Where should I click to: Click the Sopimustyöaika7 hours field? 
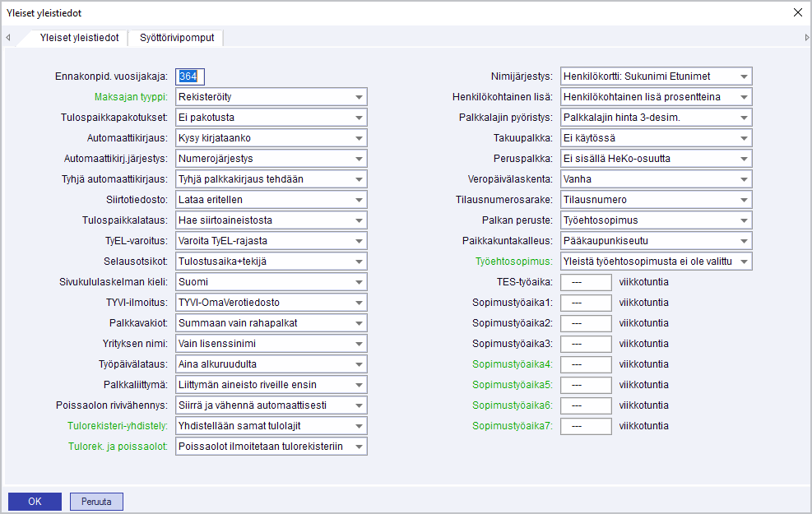(x=585, y=426)
